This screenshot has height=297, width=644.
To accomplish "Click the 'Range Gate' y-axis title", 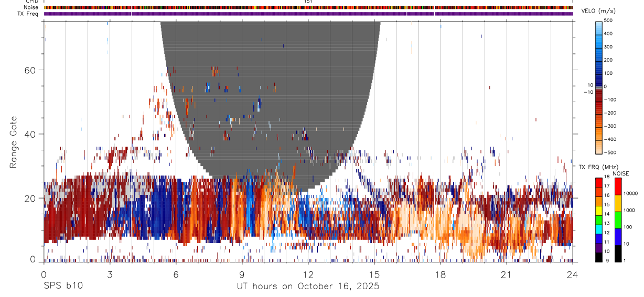I will tap(13, 142).
